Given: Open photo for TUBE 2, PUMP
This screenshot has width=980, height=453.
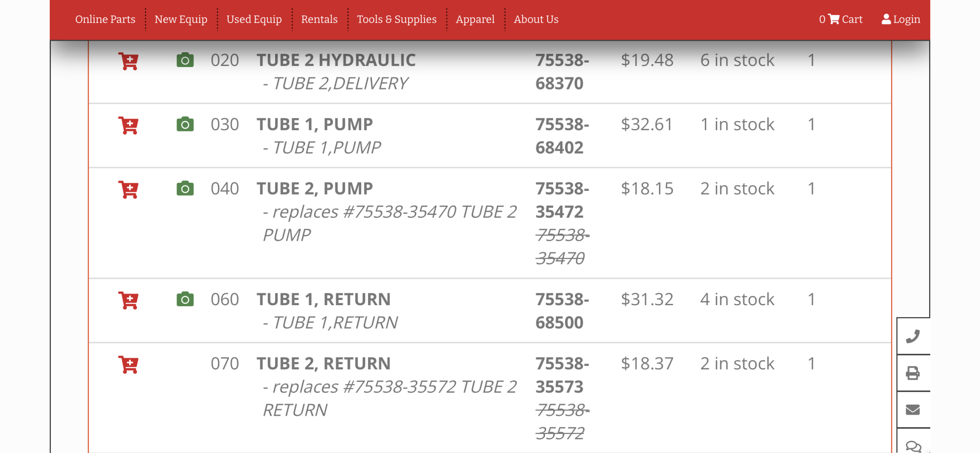Looking at the screenshot, I should tap(185, 188).
